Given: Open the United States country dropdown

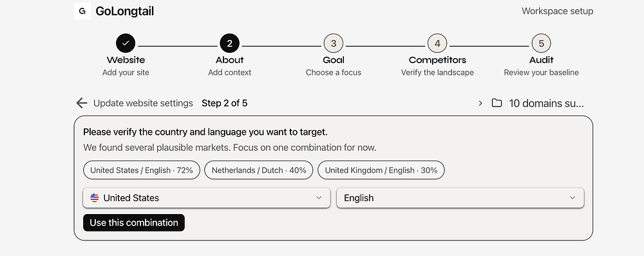Looking at the screenshot, I should coord(207,198).
